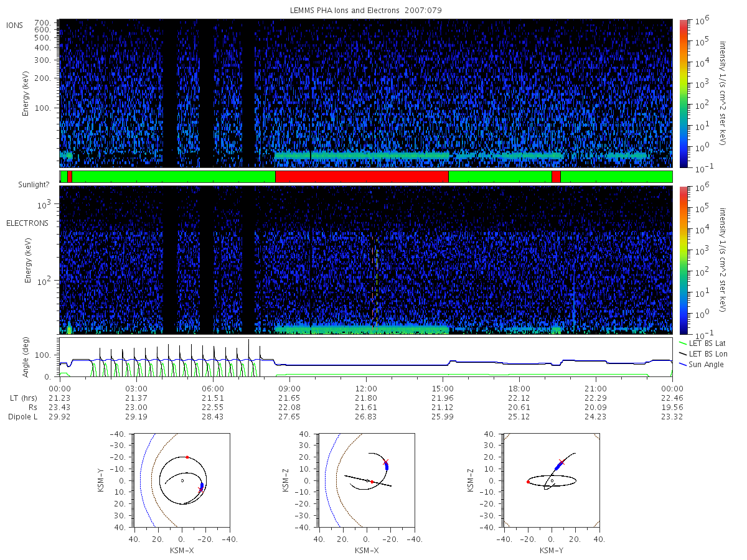747x560 pixels.
Task: Click the ions intensity color bar
Action: point(684,93)
